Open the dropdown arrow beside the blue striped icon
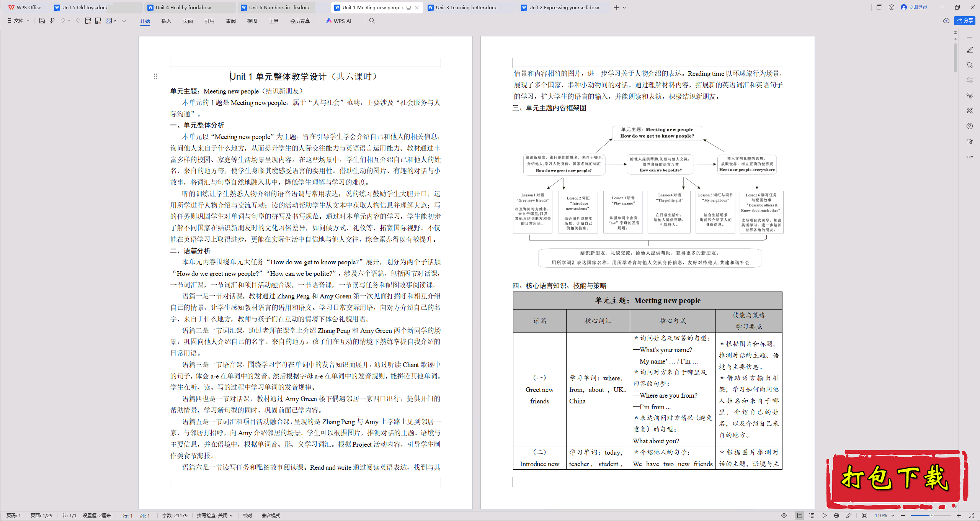Image resolution: width=980 pixels, height=521 pixels. 115,21
